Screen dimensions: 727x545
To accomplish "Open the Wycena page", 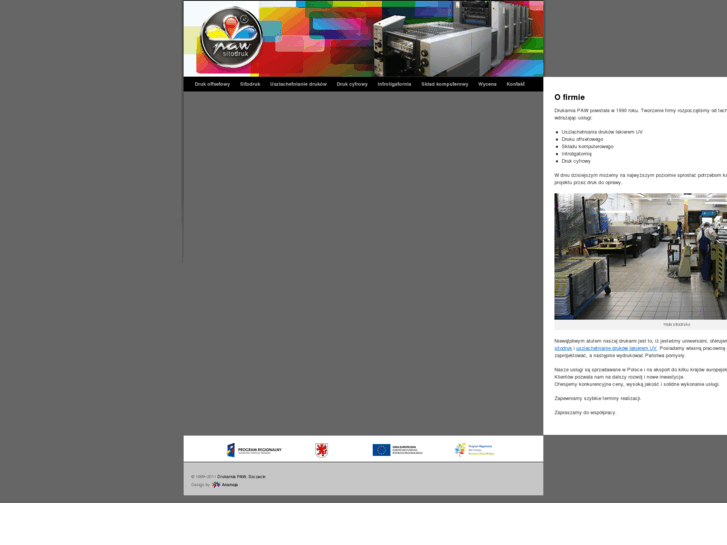I will coord(487,84).
